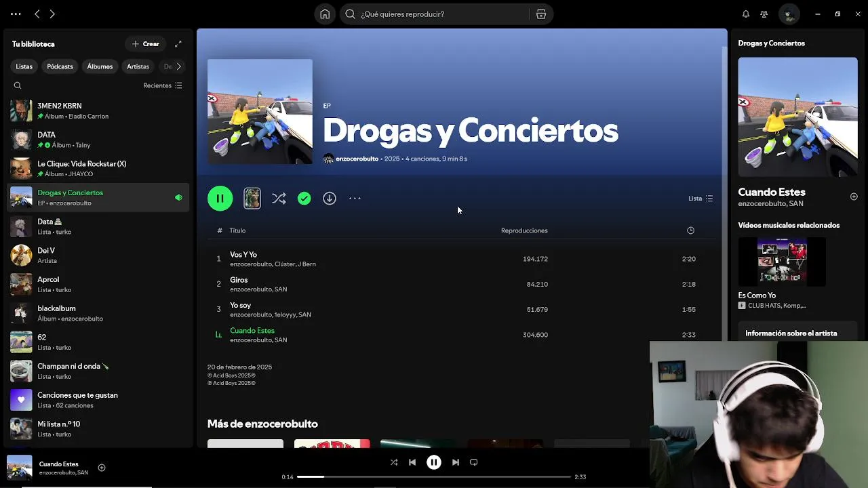The image size is (868, 488).
Task: Open DATA album by Tainy
Action: pyautogui.click(x=98, y=140)
